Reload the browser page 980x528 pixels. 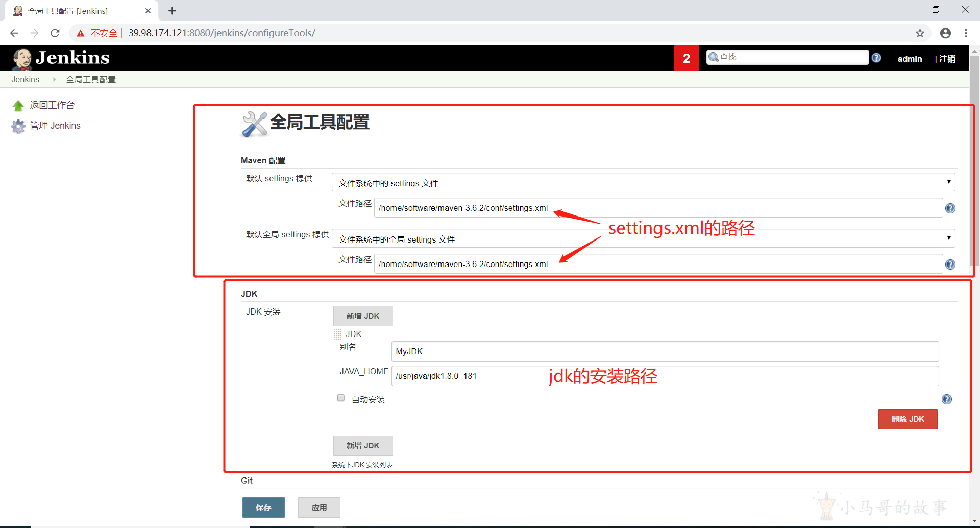[x=55, y=33]
